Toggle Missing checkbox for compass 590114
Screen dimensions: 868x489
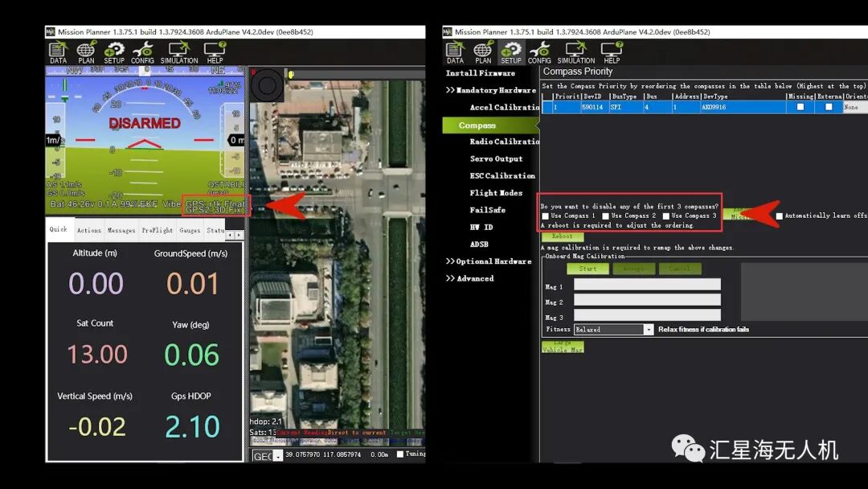point(800,107)
